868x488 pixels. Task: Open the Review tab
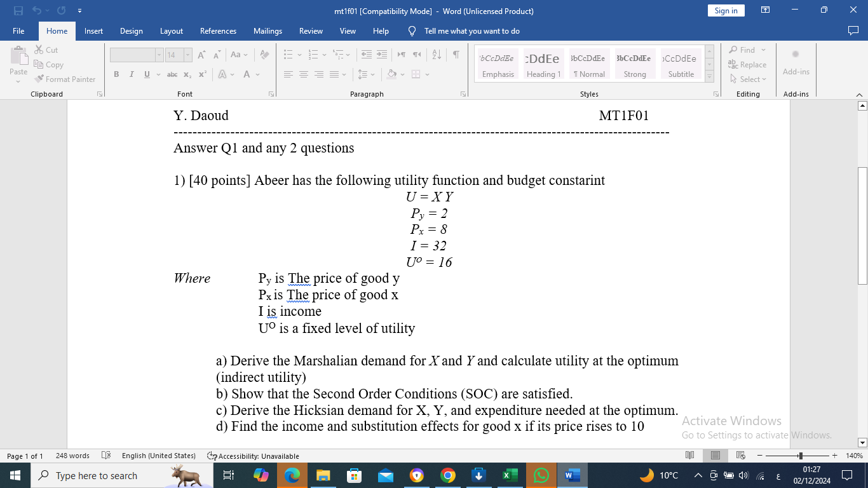(311, 30)
